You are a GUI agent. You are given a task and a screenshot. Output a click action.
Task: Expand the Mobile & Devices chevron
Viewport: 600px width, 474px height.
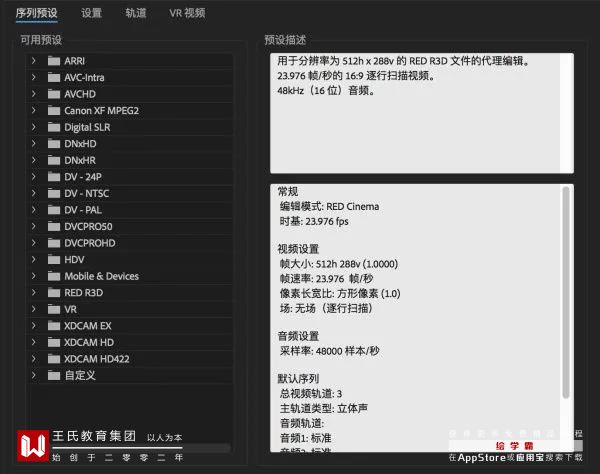pyautogui.click(x=34, y=276)
